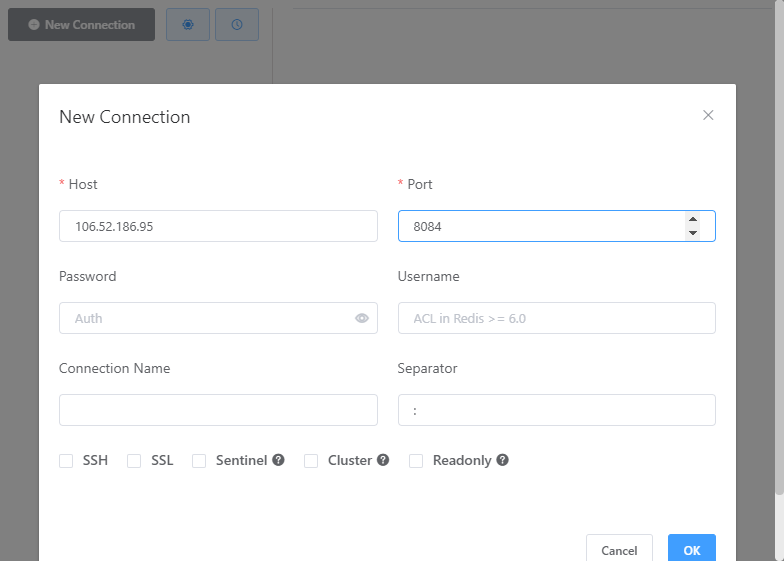The image size is (784, 561).
Task: Tick the Sentinel checkbox
Action: pos(199,460)
